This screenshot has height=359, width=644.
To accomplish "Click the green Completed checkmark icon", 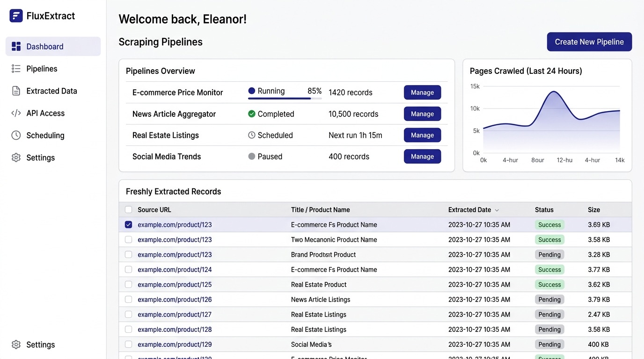I will coord(252,114).
